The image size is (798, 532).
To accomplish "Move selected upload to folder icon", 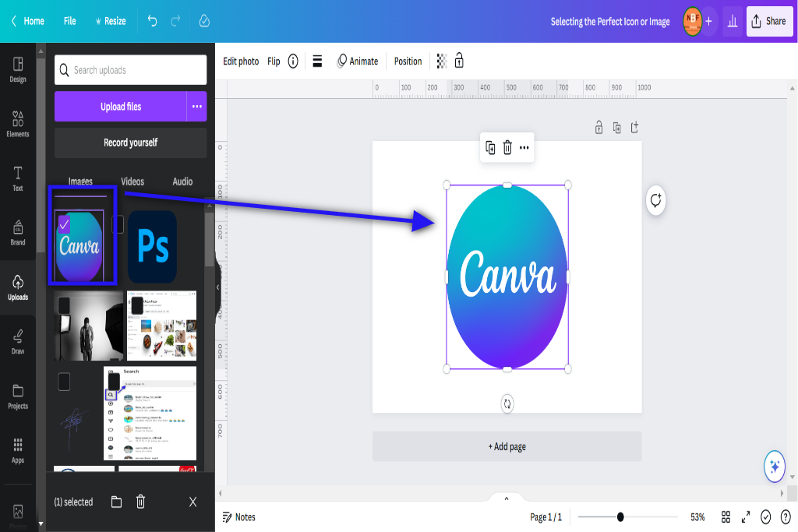I will [117, 502].
